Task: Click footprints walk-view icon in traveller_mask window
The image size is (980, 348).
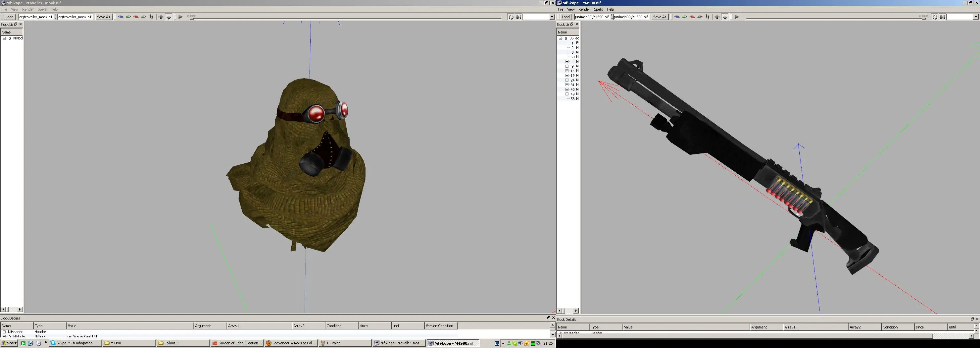Action: point(151,17)
